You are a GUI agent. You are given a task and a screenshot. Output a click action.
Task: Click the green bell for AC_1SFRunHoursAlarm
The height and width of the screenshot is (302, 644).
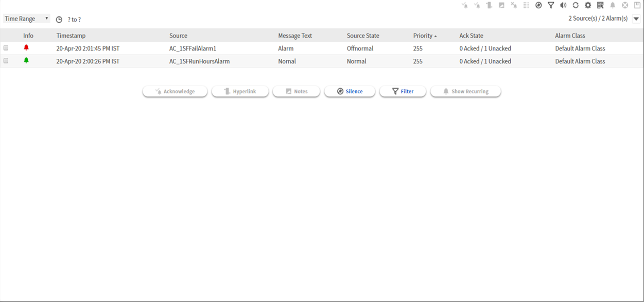pos(26,61)
